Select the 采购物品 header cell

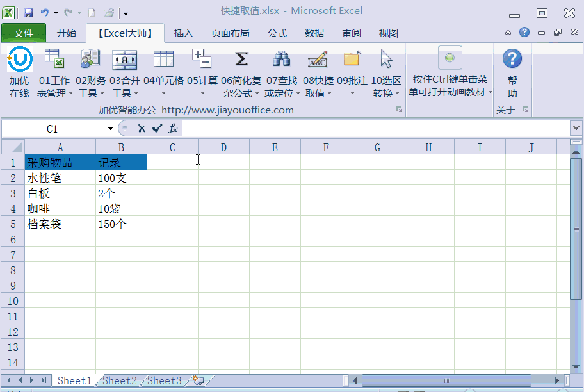60,162
